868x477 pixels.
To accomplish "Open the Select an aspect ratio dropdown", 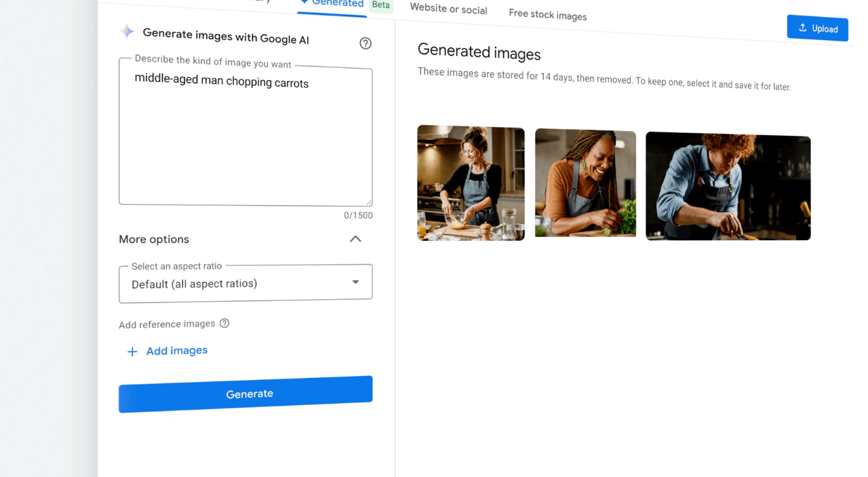I will coord(245,283).
